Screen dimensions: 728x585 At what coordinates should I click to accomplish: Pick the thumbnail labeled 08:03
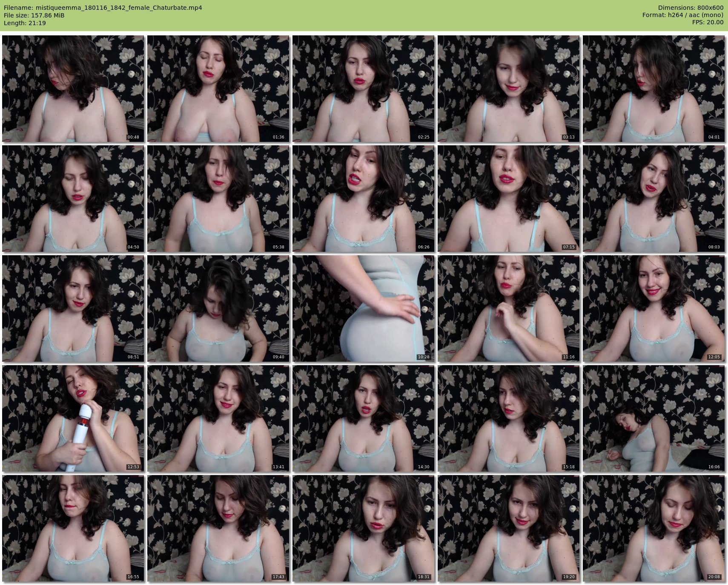[654, 199]
